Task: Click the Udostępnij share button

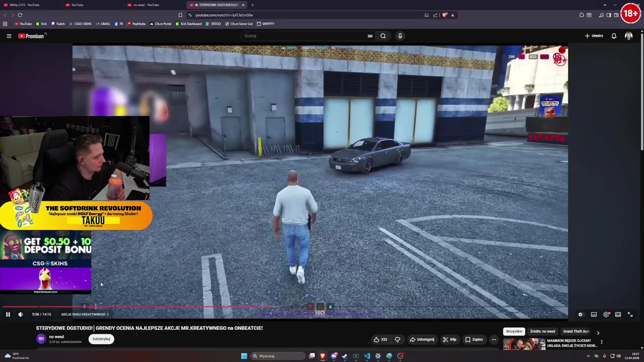Action: [422, 339]
